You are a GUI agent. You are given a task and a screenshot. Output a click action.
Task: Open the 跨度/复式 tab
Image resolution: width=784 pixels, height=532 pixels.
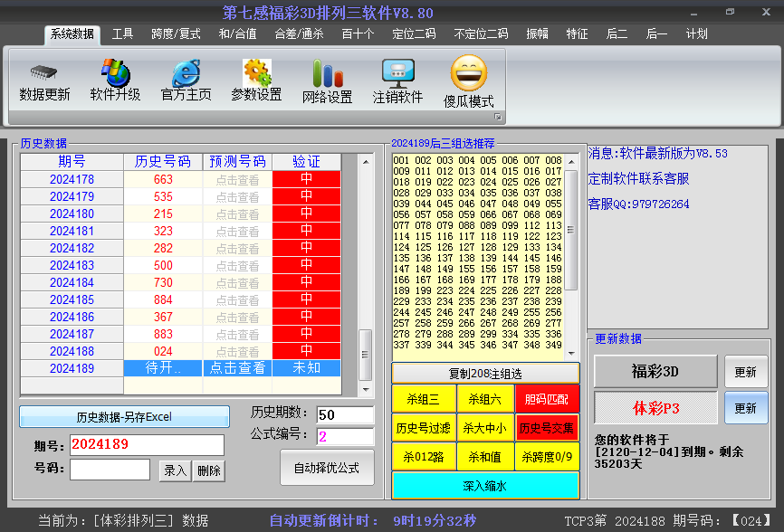(x=176, y=34)
